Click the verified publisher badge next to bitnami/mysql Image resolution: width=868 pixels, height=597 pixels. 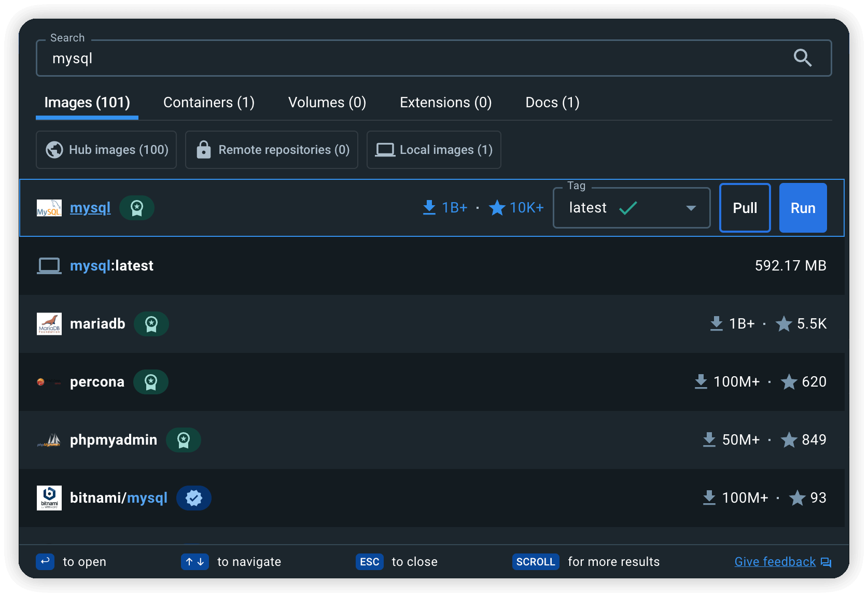pos(194,498)
